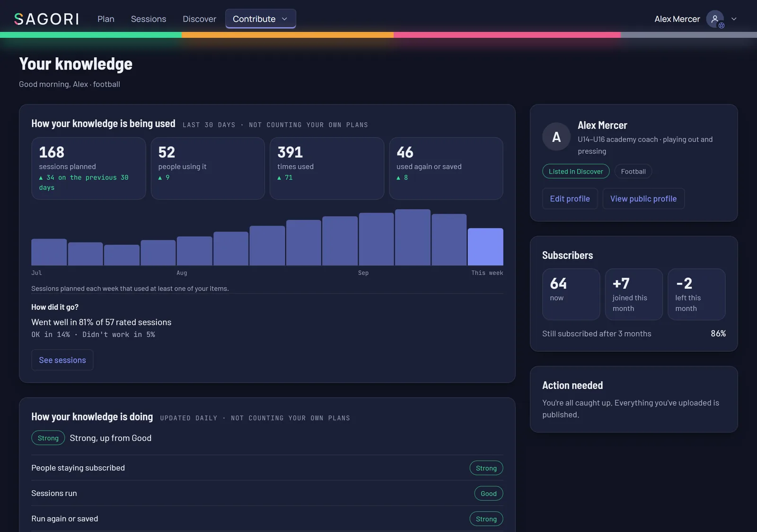Click the user avatar icon beside Alex Mercer
The height and width of the screenshot is (532, 757).
(x=715, y=19)
